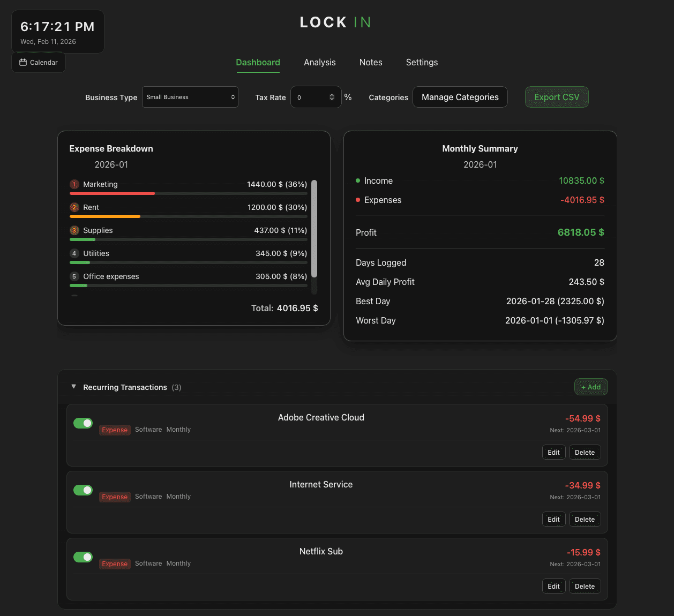
Task: Click the Tax Rate stepper arrows
Action: [x=332, y=97]
